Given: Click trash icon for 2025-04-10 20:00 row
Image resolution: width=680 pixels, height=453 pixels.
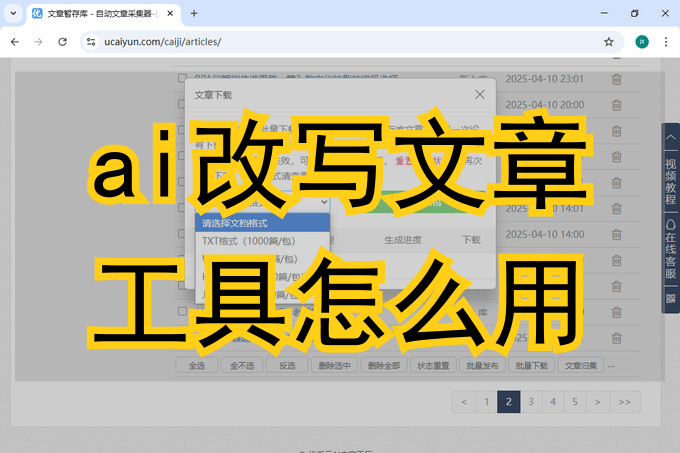Looking at the screenshot, I should (x=616, y=105).
